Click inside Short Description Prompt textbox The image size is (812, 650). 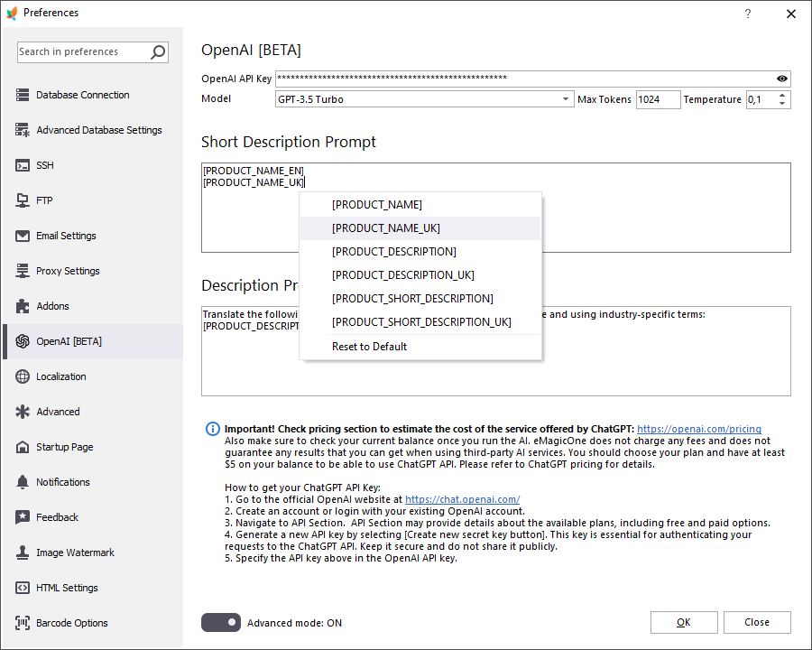click(x=496, y=208)
